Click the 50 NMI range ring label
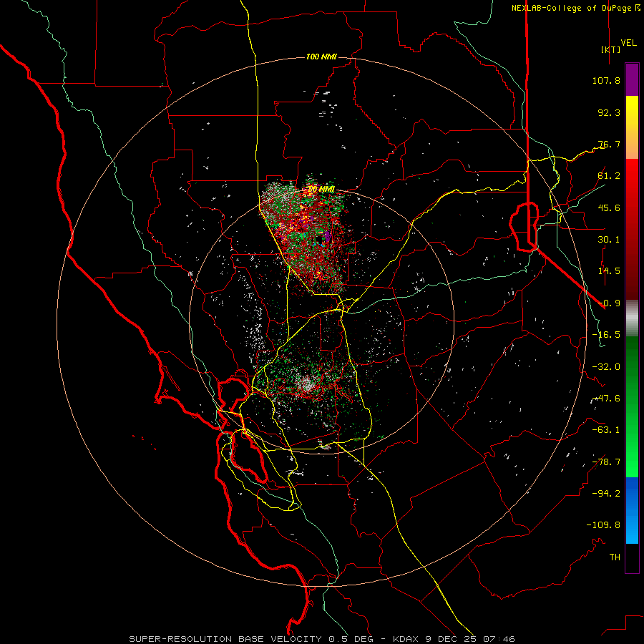 (x=321, y=190)
